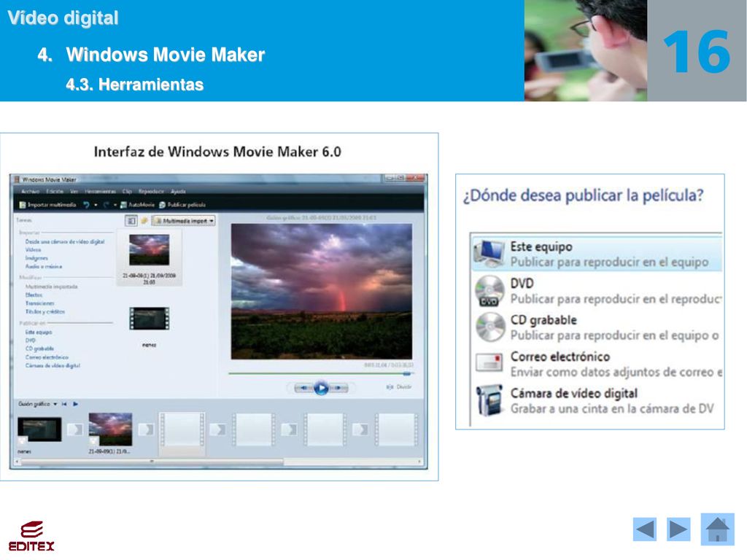Select the nenes clip on the storyboard
This screenshot has height=560, width=747.
[x=39, y=430]
